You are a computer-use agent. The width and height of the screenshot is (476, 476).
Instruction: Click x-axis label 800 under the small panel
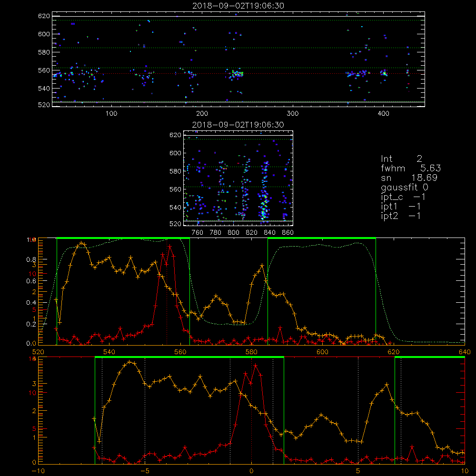(233, 233)
